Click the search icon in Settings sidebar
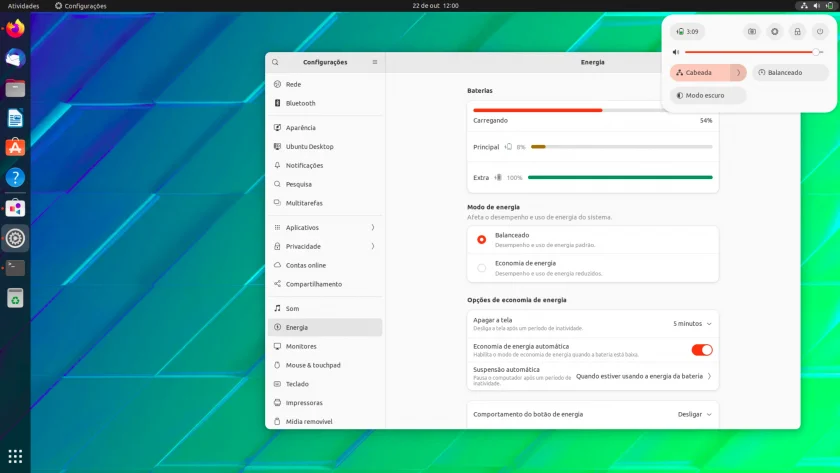 [x=275, y=62]
